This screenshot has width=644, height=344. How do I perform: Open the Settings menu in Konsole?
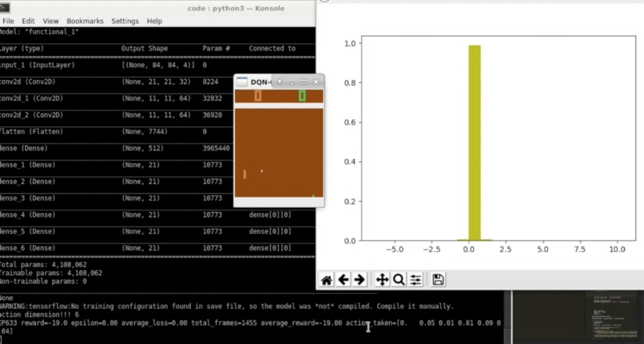(x=125, y=21)
